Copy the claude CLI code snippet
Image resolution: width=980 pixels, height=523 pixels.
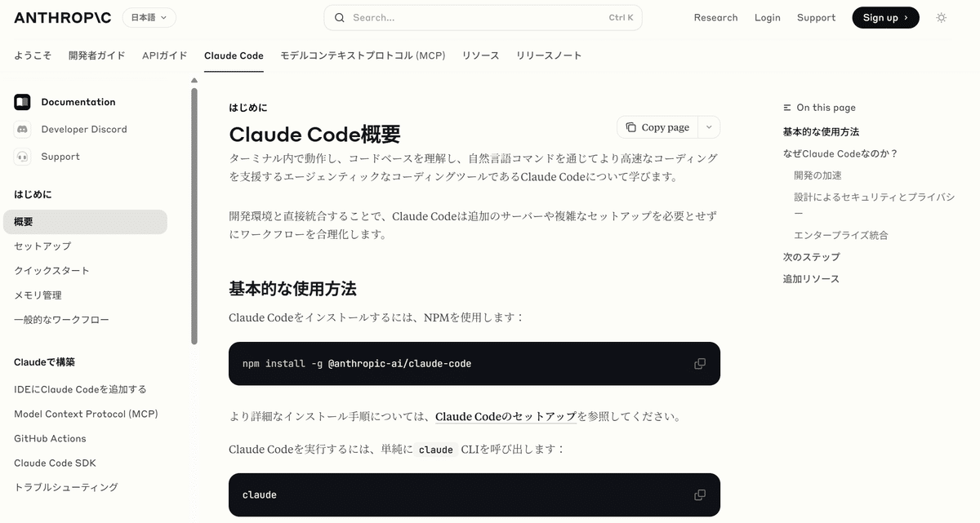pos(699,494)
